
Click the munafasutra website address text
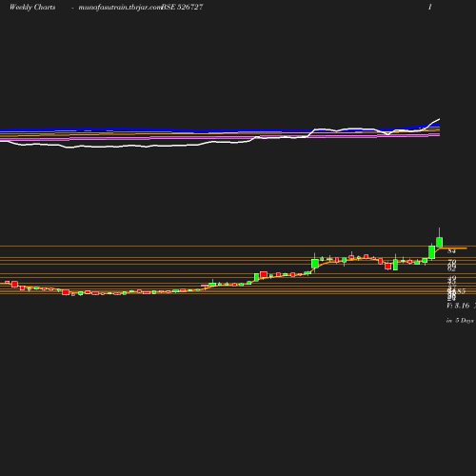[120, 8]
